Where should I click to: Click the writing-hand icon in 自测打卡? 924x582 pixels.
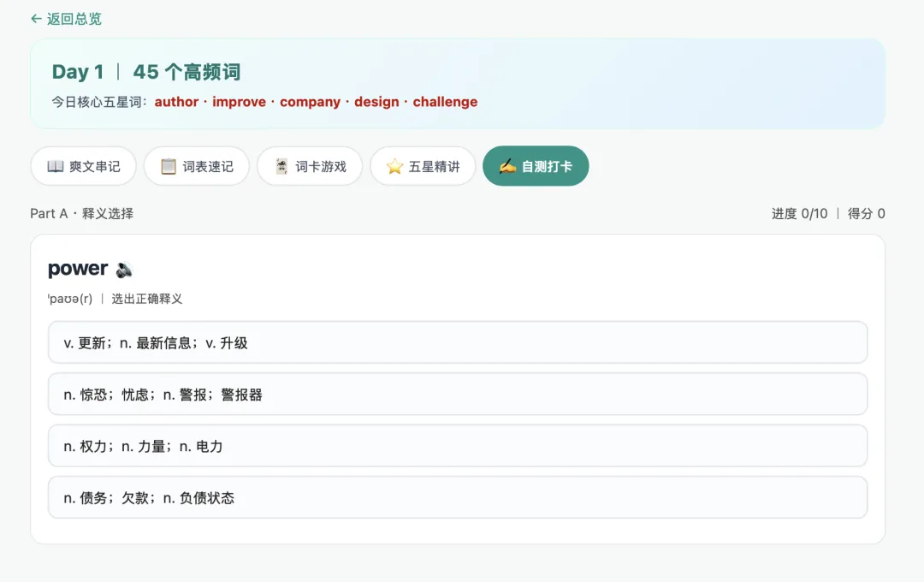pos(507,166)
